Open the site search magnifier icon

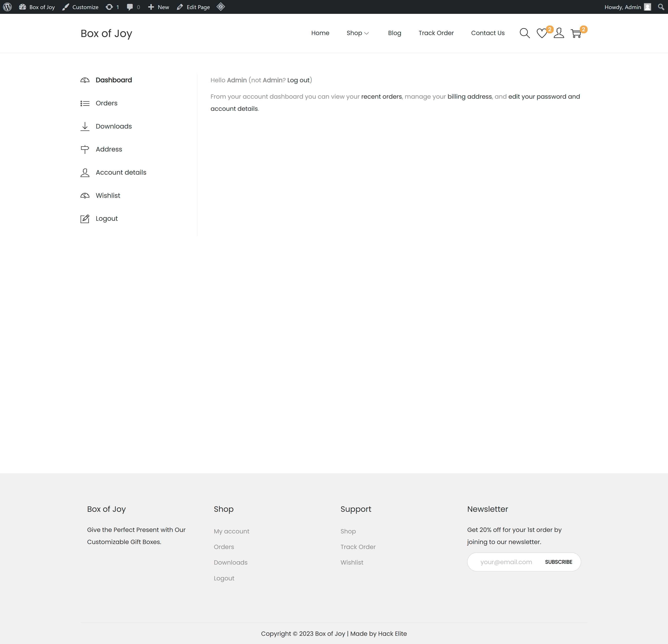tap(525, 33)
